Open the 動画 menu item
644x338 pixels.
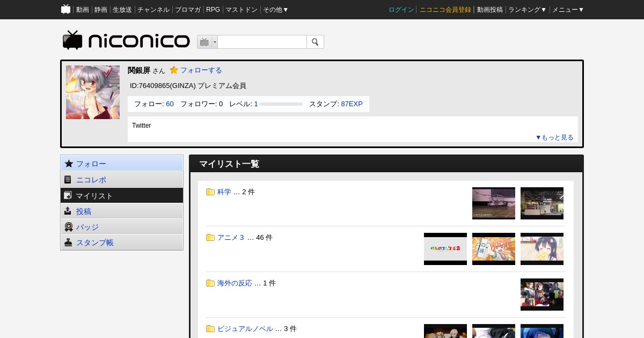(83, 10)
